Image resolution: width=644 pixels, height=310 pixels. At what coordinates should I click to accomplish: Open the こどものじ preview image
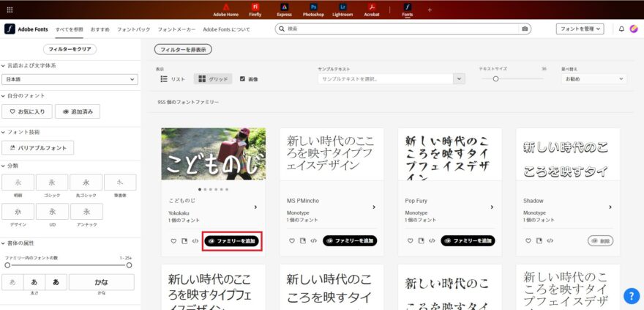[213, 154]
